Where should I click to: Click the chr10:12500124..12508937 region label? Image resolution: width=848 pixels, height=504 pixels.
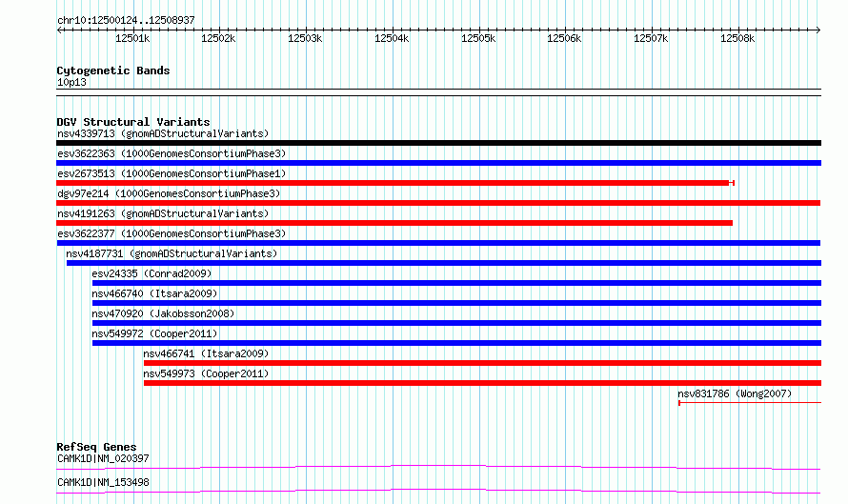coord(126,21)
